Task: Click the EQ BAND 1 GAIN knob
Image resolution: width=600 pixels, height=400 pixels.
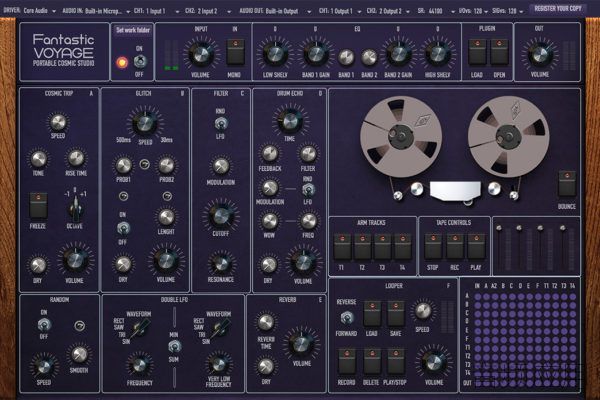Action: pyautogui.click(x=316, y=54)
